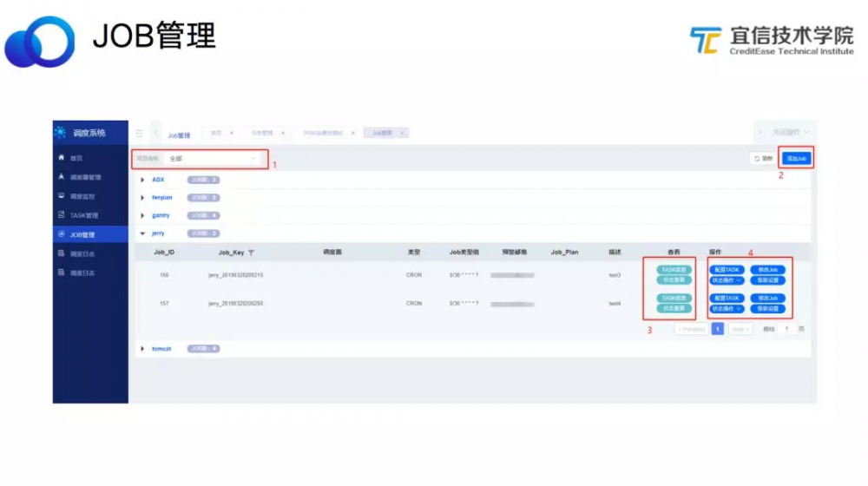868x486 pixels.
Task: Click the gantry project name link
Action: point(161,215)
